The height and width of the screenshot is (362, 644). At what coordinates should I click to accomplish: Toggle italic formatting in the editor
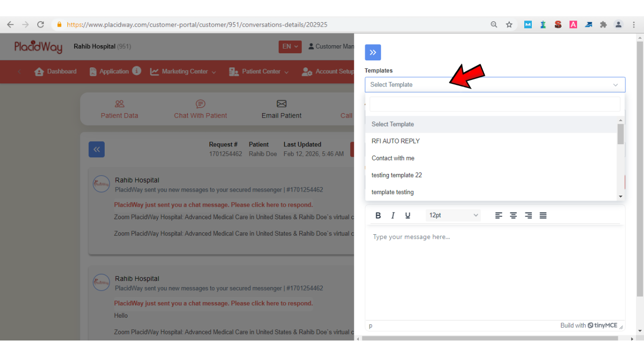coord(393,215)
